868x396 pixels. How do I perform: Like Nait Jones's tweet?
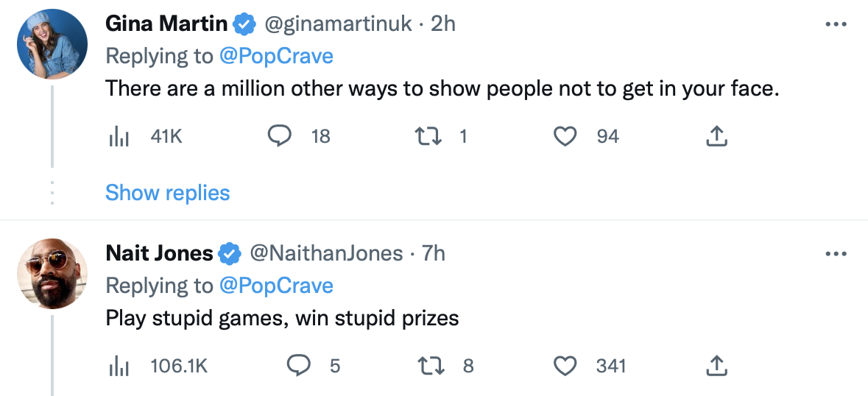tap(565, 366)
